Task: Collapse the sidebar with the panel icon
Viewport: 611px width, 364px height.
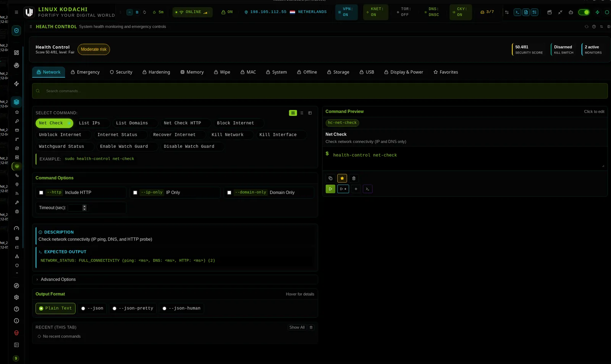Action: pyautogui.click(x=16, y=345)
